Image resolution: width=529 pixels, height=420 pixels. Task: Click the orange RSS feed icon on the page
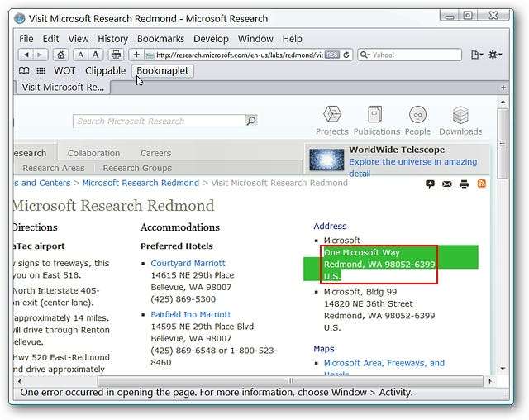point(481,184)
